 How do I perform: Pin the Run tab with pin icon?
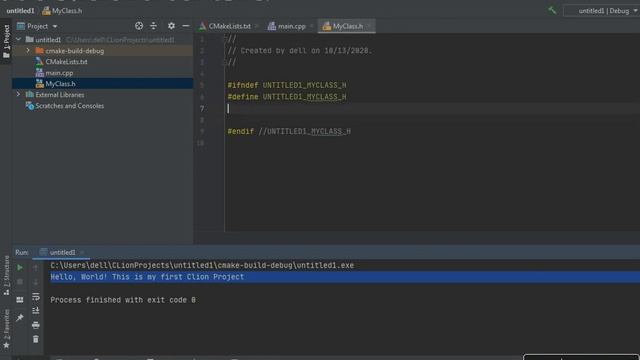click(x=20, y=318)
